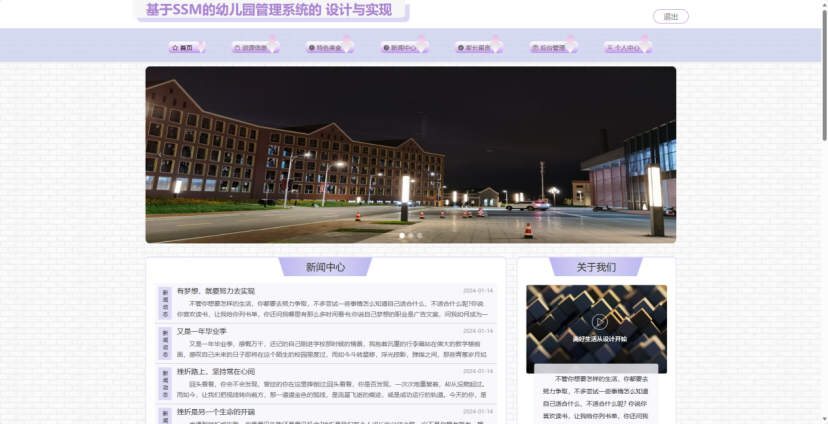Viewport: 828px width, 424px height.
Task: Click the 新闻中心 section heading
Action: pyautogui.click(x=325, y=267)
